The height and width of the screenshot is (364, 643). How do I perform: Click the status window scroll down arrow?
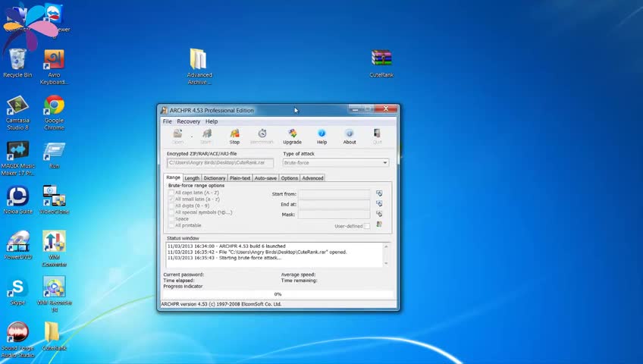pos(386,264)
